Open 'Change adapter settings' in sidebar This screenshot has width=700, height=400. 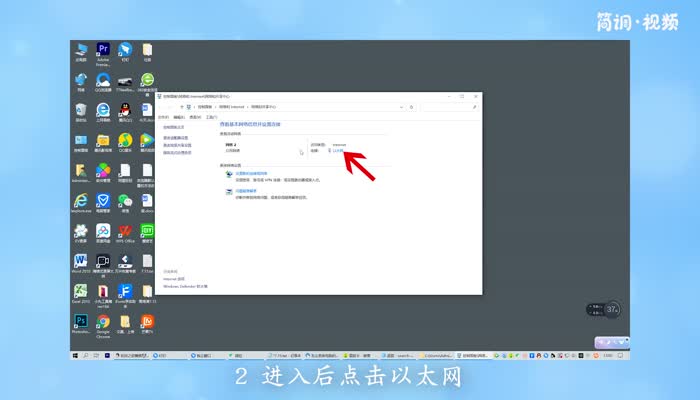click(x=175, y=138)
